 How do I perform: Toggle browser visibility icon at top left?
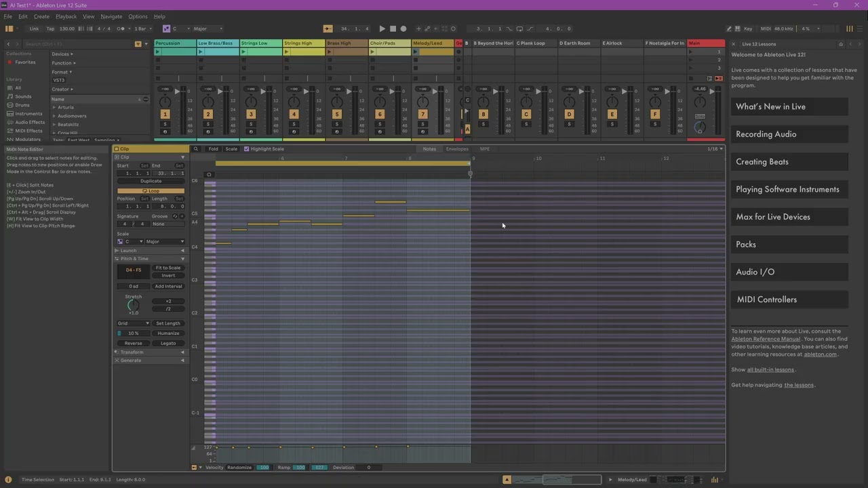9,28
